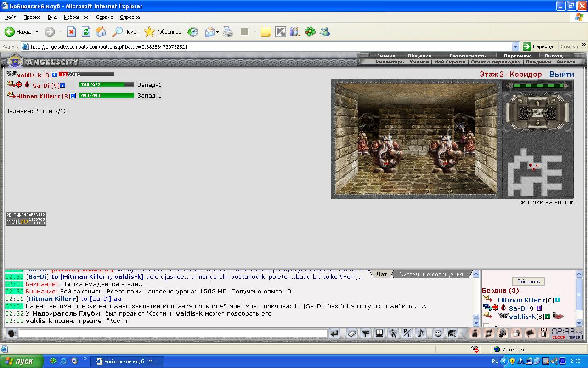The width and height of the screenshot is (588, 368).
Task: Move forward with dungeon up arrow
Action: tap(537, 103)
